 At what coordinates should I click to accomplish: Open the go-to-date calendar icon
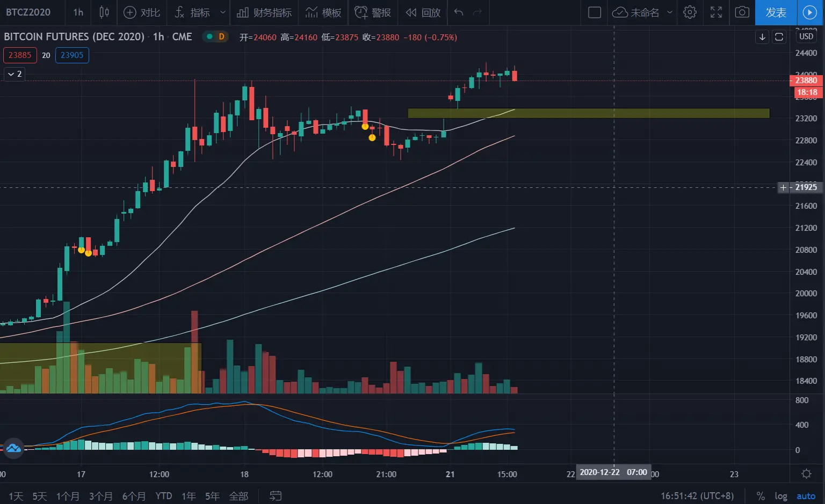(276, 496)
